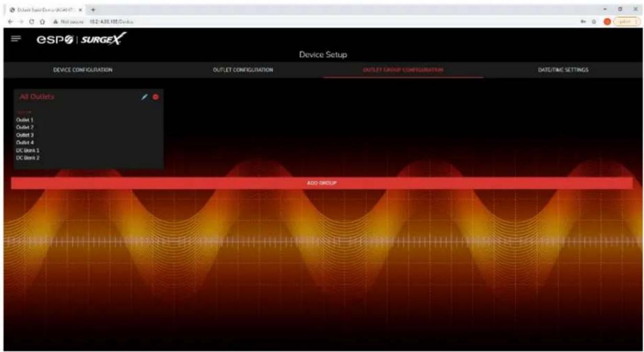Switch to Outlet Configuration tab

[x=243, y=70]
